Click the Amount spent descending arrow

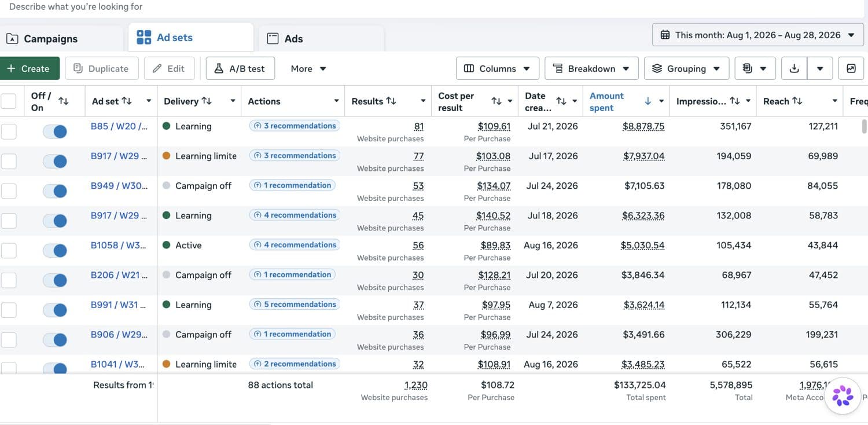648,101
